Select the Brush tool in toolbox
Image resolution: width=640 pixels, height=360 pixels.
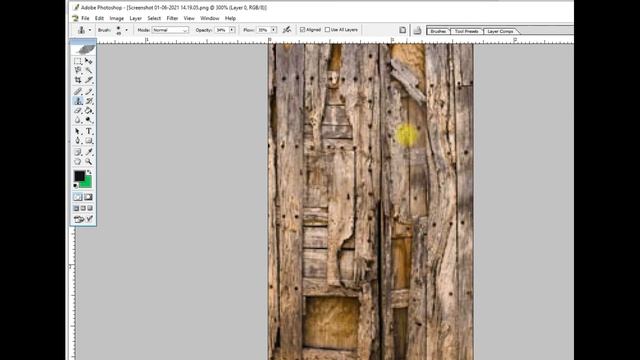pyautogui.click(x=89, y=91)
